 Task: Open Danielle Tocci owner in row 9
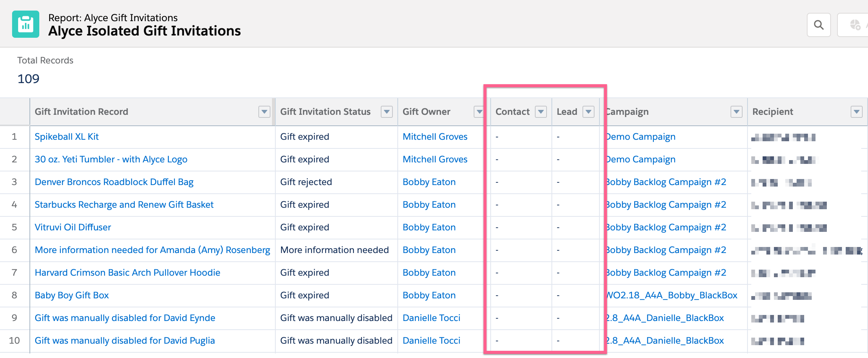(431, 318)
